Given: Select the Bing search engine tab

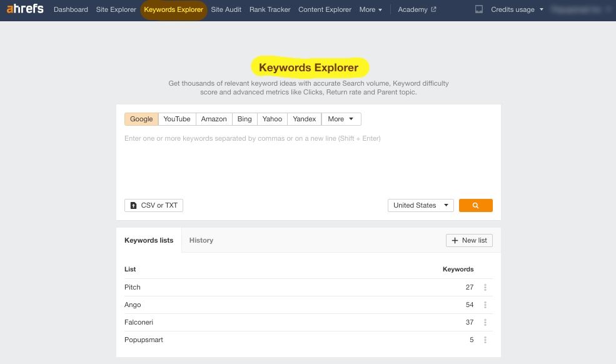Looking at the screenshot, I should (x=245, y=119).
